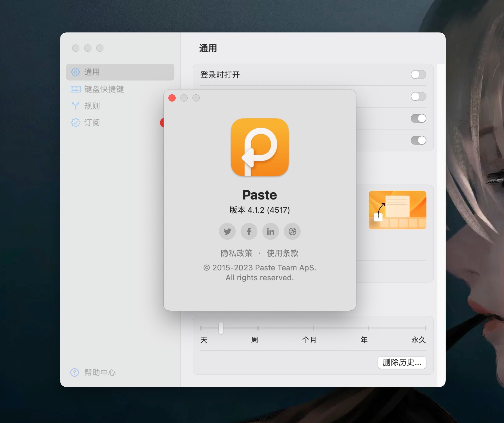Select 订阅 in settings sidebar
Screen dimensions: 504x423
(120, 123)
